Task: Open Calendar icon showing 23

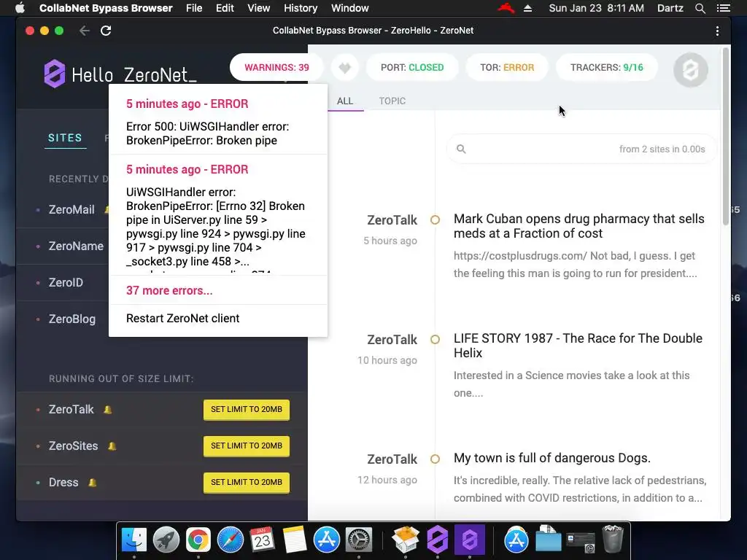Action: pos(262,540)
